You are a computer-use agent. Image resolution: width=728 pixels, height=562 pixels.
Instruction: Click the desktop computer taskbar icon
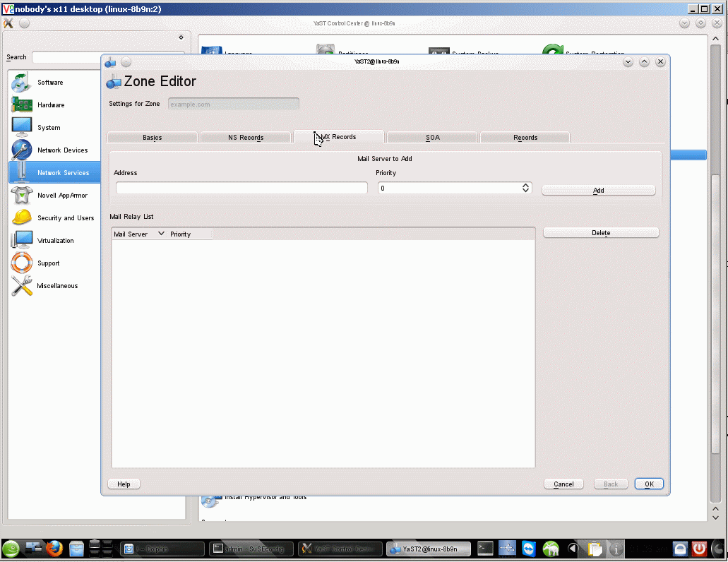(33, 549)
